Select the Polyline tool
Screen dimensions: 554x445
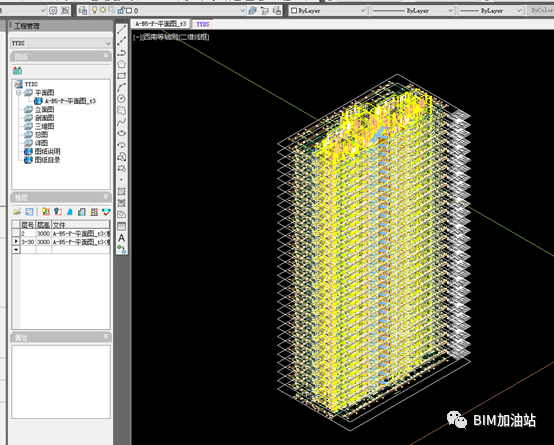(122, 53)
